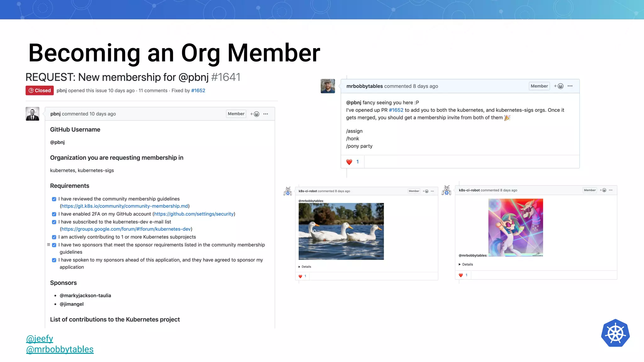Screen dimensions: 644x362
Task: Click k8s-ci-robot username on the duck comment
Action: point(308,191)
